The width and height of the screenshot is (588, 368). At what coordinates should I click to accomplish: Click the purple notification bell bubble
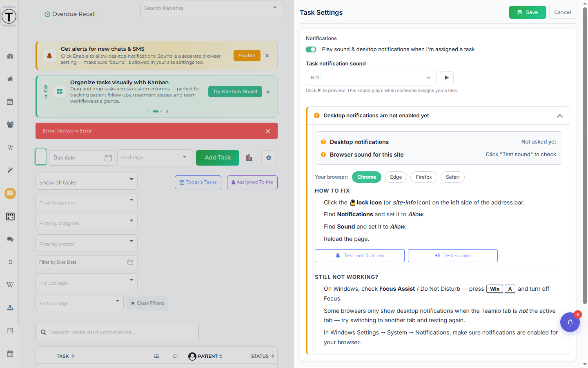pos(570,322)
